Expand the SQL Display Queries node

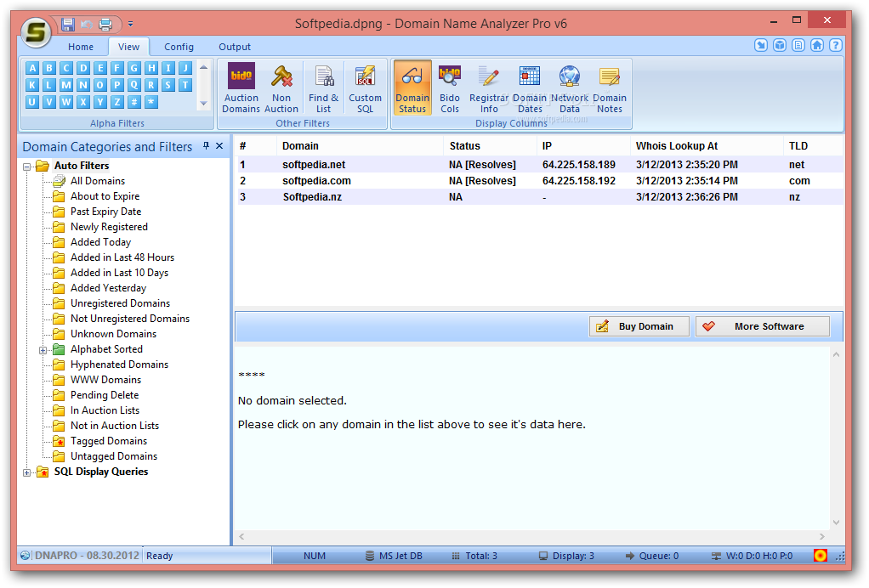click(x=26, y=472)
